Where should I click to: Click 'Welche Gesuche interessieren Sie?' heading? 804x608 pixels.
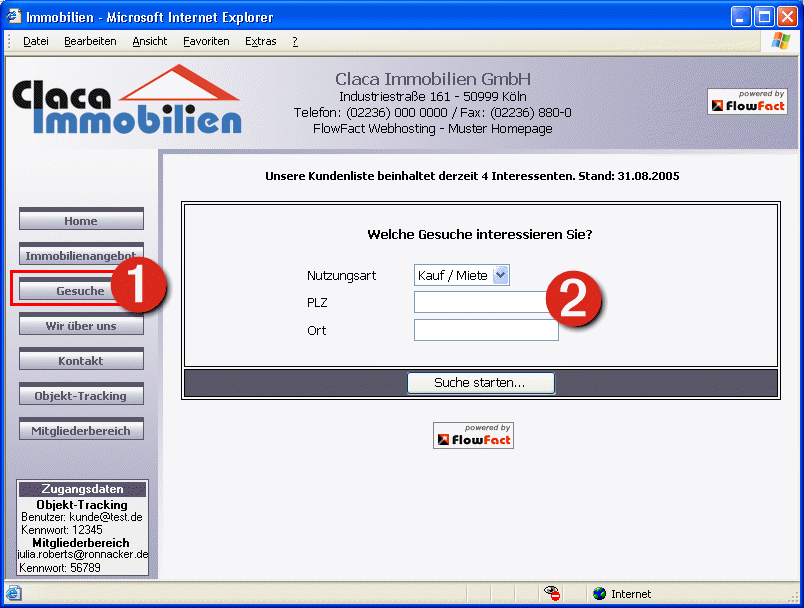point(480,234)
